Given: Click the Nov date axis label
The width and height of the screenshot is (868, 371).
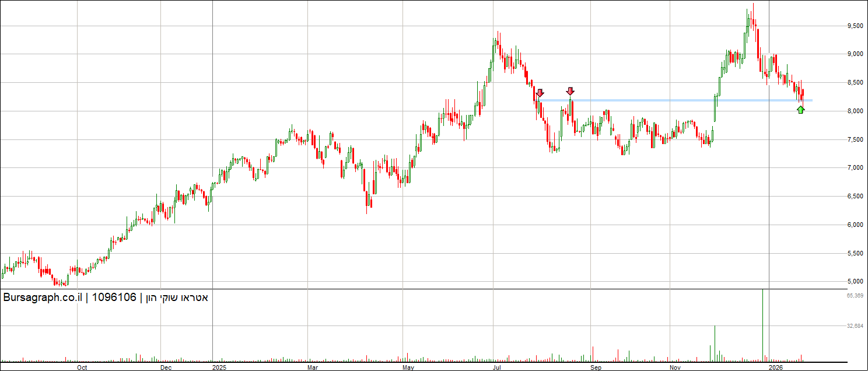Looking at the screenshot, I should 675,367.
